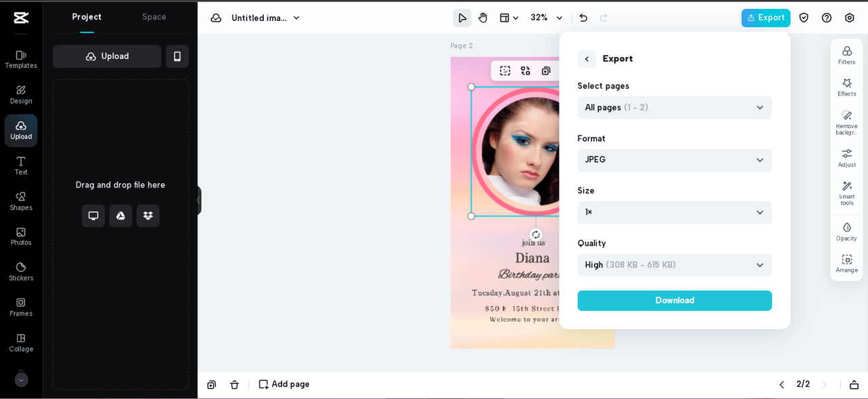Screen dimensions: 868x399
Task: Open the Arrange tool
Action: pos(846,264)
